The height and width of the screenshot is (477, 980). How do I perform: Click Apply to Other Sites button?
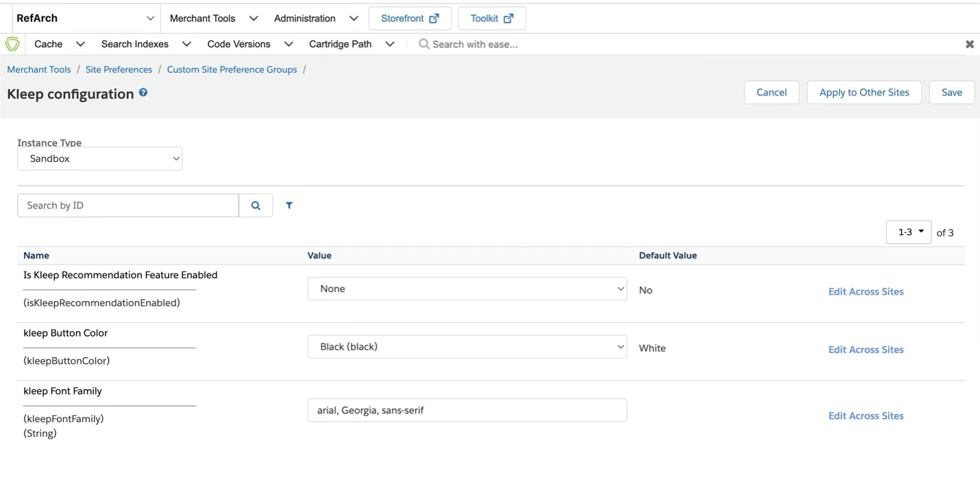point(864,93)
